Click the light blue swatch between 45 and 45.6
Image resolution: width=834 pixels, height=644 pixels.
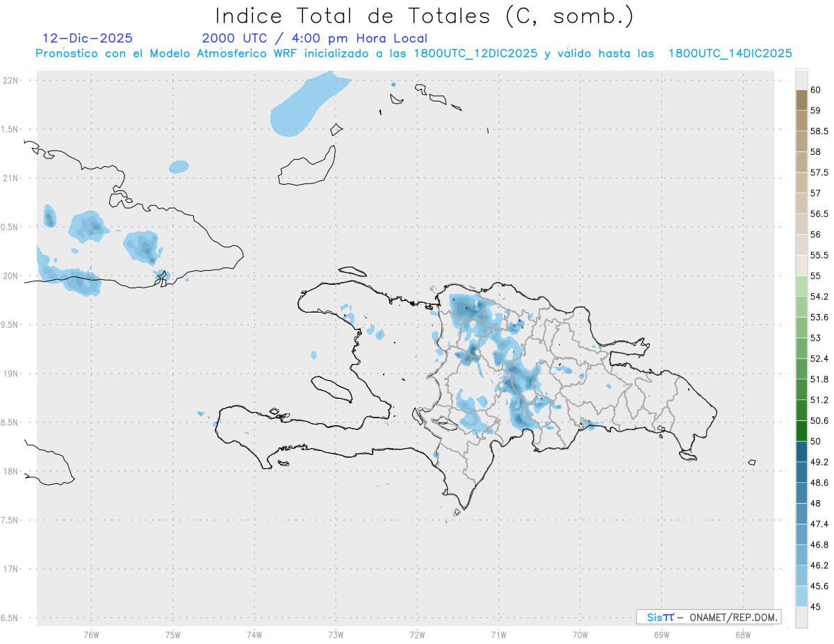point(801,596)
